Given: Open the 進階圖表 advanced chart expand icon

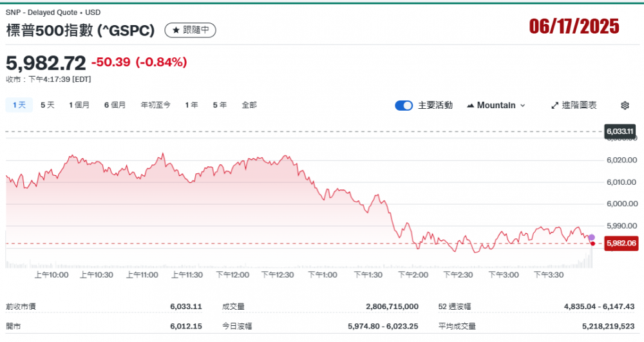Looking at the screenshot, I should (x=555, y=106).
